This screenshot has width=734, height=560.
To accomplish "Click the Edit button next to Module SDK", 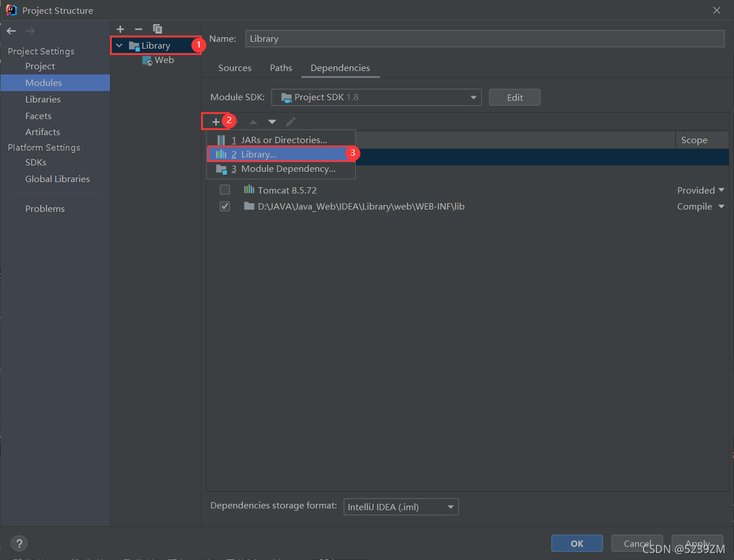I will [x=515, y=97].
